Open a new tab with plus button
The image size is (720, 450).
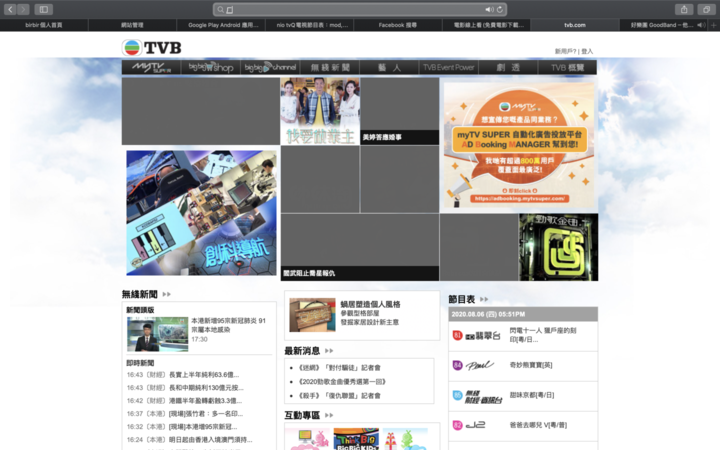pyautogui.click(x=713, y=25)
